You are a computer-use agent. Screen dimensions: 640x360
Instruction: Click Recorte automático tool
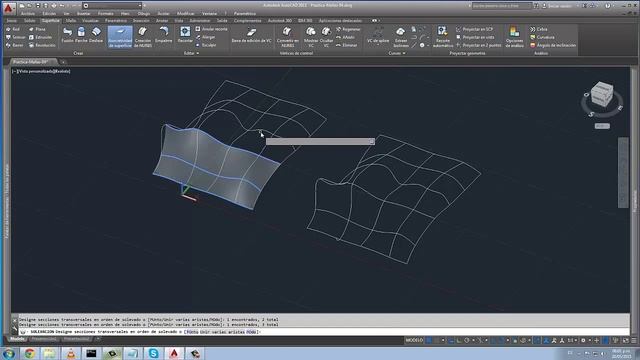point(442,37)
